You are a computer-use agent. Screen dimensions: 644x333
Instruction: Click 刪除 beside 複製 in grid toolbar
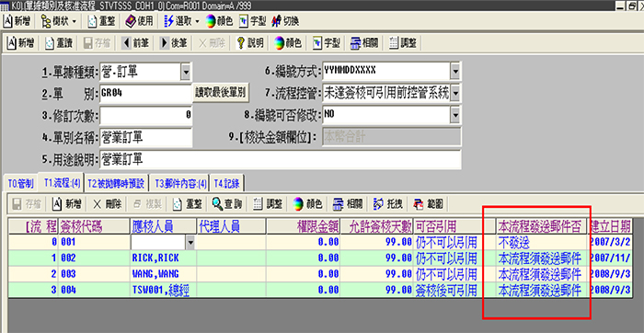[x=108, y=204]
